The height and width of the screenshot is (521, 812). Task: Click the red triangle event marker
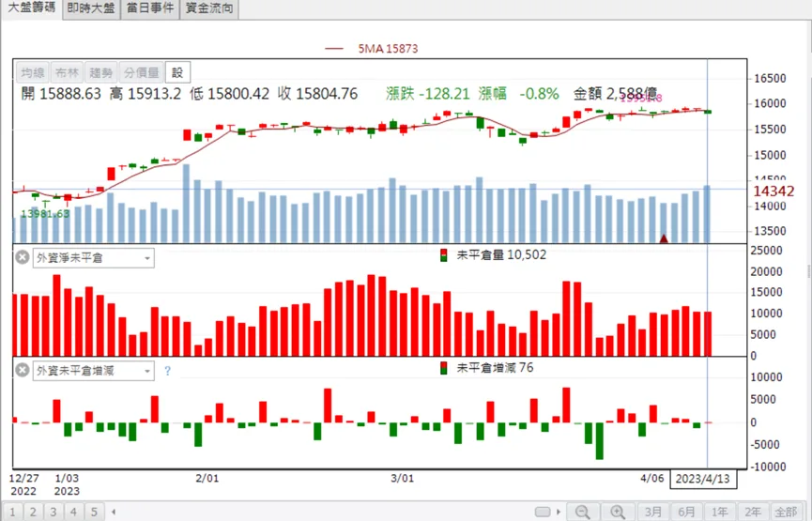pyautogui.click(x=664, y=238)
